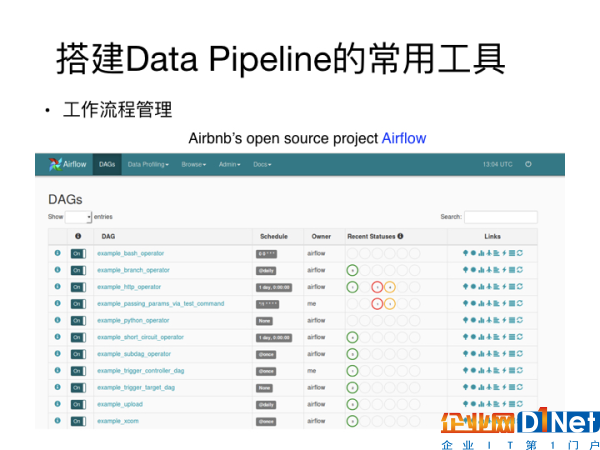
Task: Click red status circle for example_http_operator
Action: pyautogui.click(x=377, y=287)
